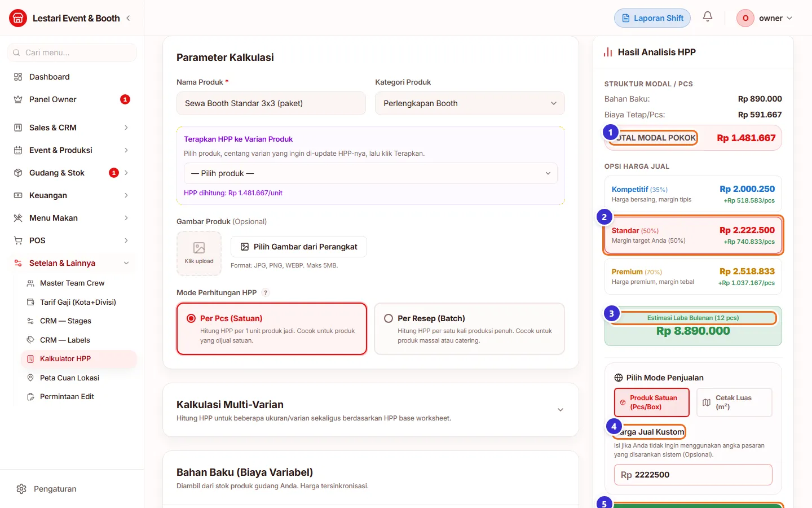
Task: Collapse the Setelan & Lainnya menu
Action: click(72, 263)
